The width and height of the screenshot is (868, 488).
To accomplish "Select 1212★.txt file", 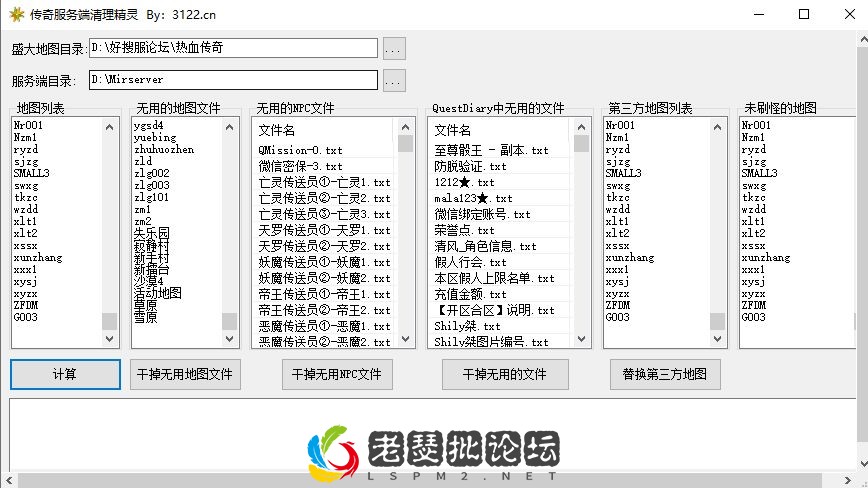I will click(x=464, y=182).
